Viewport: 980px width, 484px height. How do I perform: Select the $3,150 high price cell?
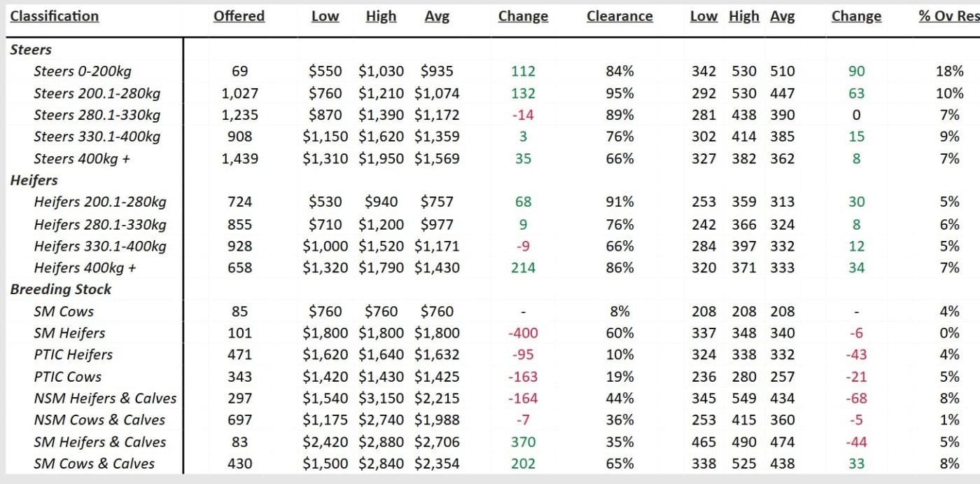pyautogui.click(x=381, y=399)
